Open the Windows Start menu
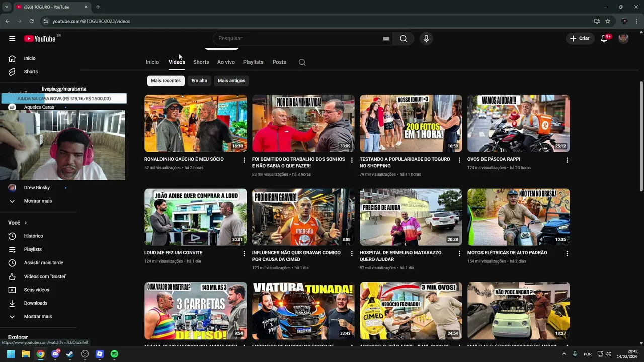This screenshot has width=644, height=362. (11, 354)
